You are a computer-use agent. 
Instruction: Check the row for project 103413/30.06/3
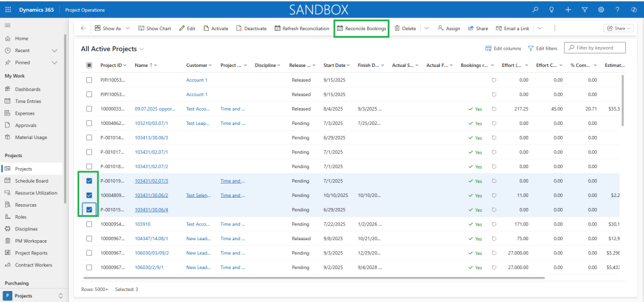[89, 138]
